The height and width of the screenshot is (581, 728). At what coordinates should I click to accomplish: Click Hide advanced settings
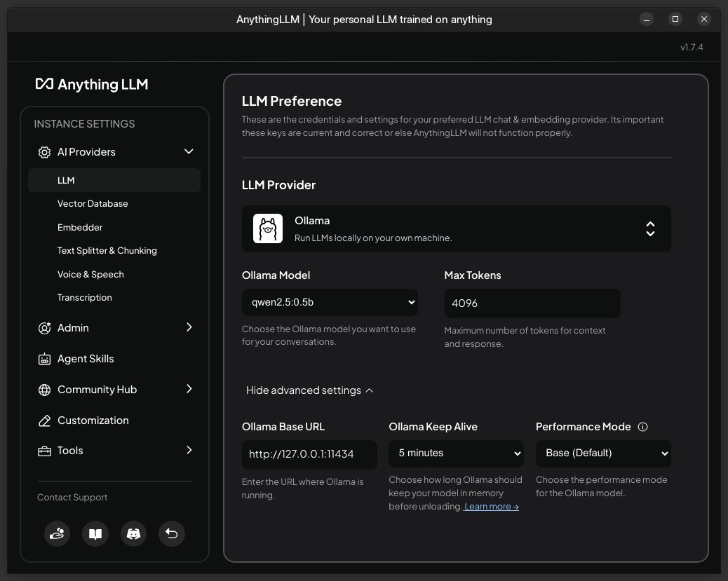coord(309,390)
